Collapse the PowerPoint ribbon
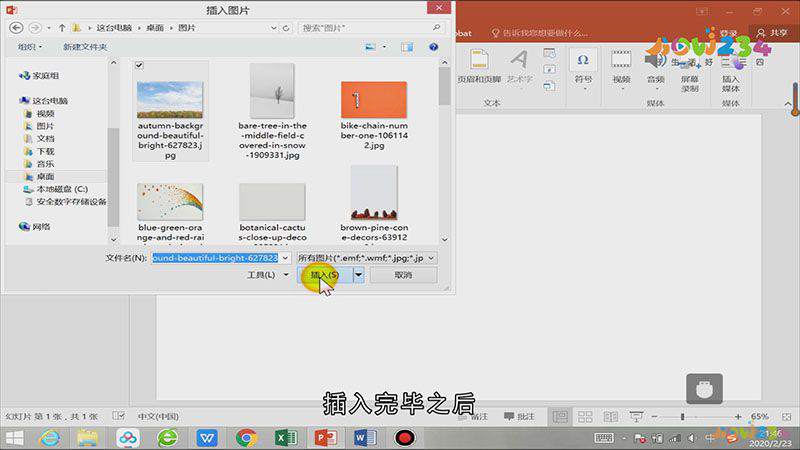The height and width of the screenshot is (450, 800). [788, 104]
